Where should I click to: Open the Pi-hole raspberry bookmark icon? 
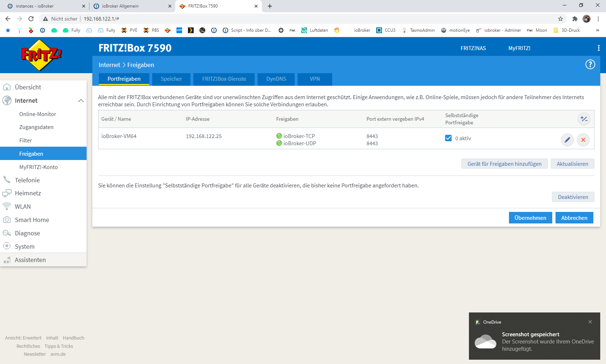[31, 30]
